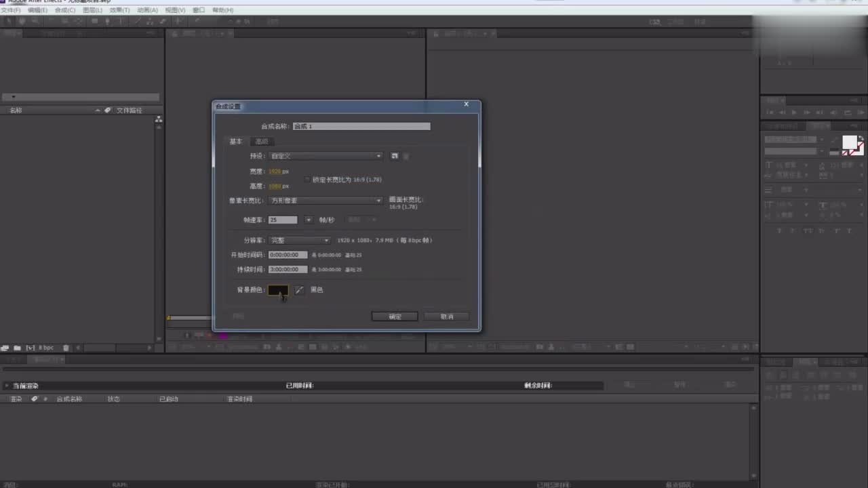Click the new folder icon in project panel
Viewport: 868px width, 488px height.
[18, 348]
